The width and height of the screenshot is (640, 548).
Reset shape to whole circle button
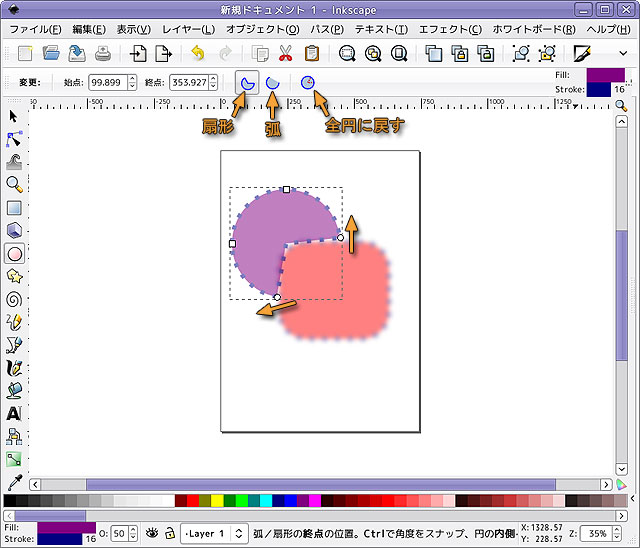point(309,82)
